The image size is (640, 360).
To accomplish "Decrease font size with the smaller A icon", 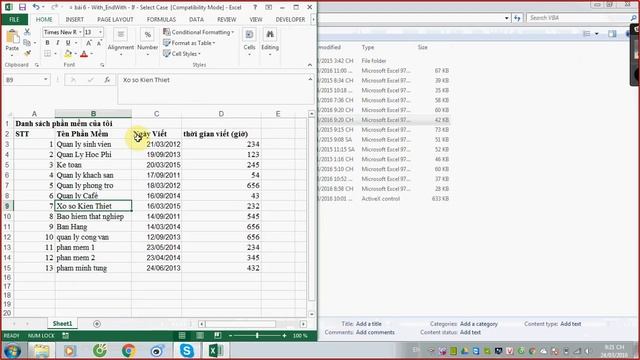I will (x=99, y=43).
